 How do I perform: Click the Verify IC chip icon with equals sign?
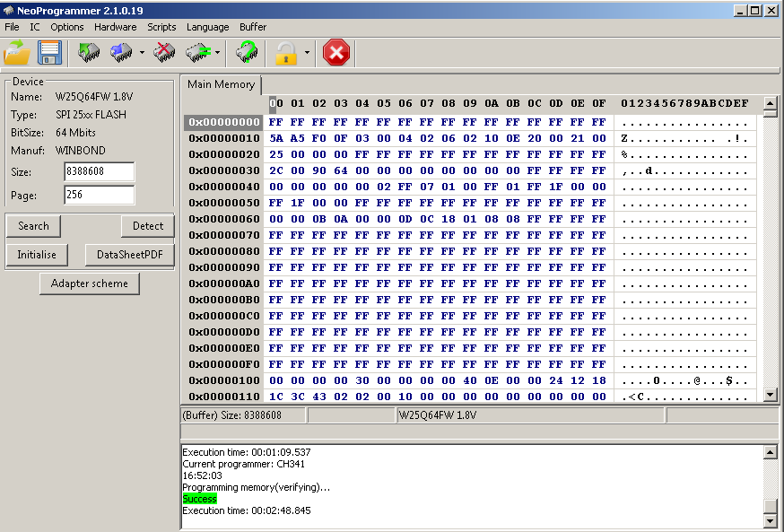pos(197,53)
